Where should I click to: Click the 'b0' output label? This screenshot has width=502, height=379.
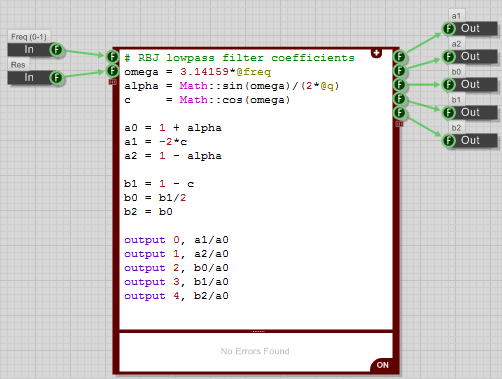tap(456, 72)
